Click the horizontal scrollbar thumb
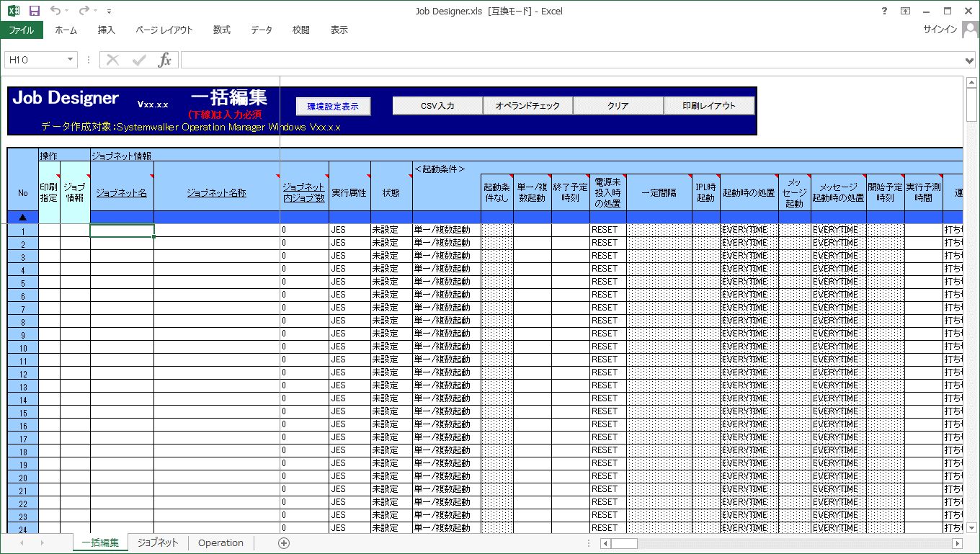The image size is (980, 554). tap(625, 543)
